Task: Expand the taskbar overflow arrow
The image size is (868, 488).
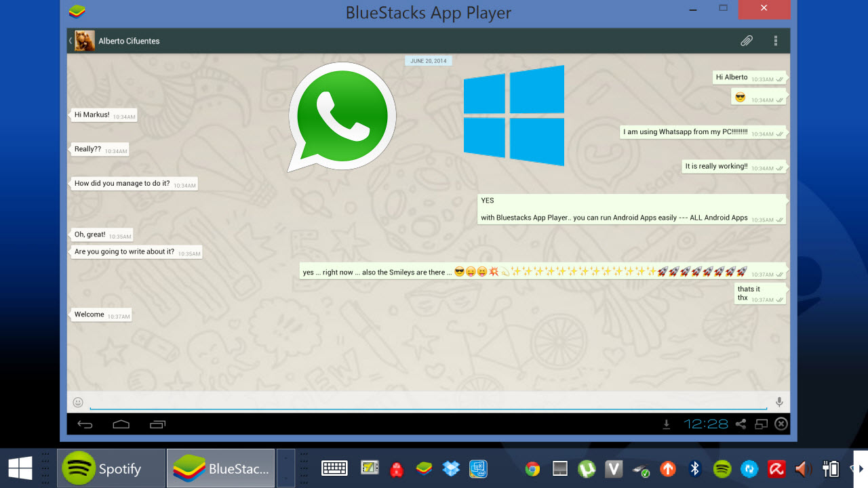Action: (861, 468)
